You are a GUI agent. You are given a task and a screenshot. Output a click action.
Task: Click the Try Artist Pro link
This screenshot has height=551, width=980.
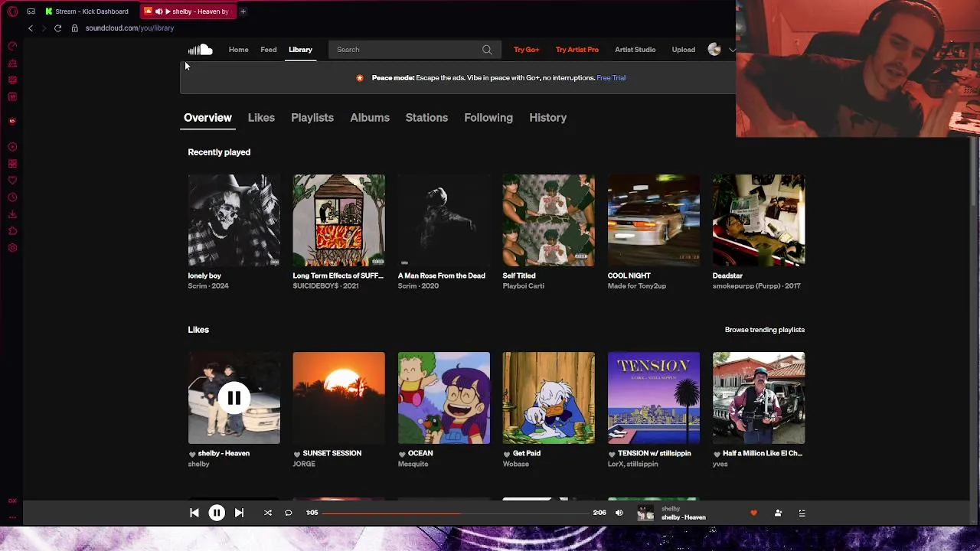577,50
